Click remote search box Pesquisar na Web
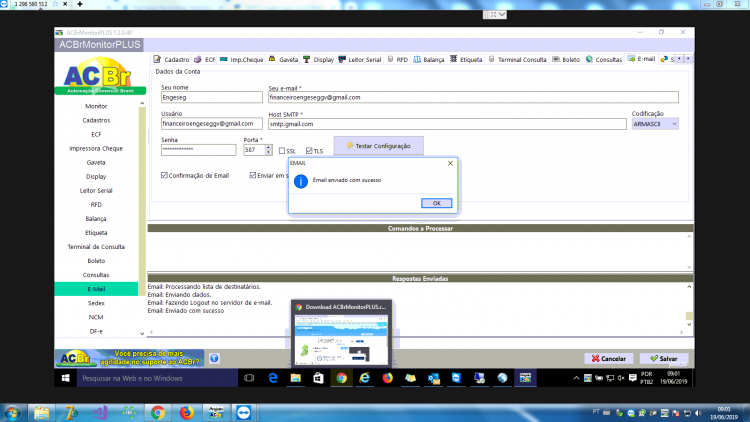Screen dimensions: 750x422 coord(157,378)
